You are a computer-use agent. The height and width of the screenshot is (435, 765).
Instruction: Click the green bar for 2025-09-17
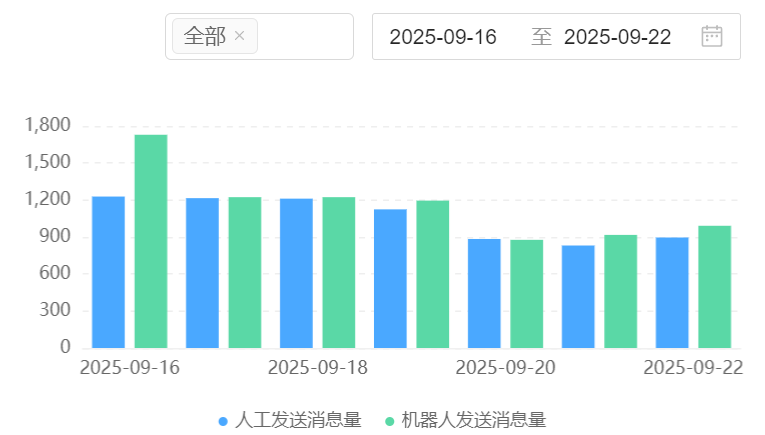[245, 272]
